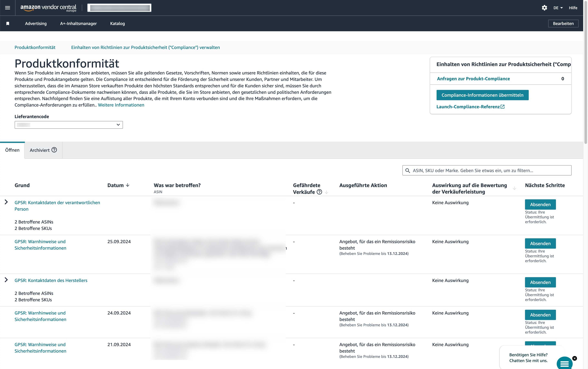Screen dimensions: 588x369
Task: Open GPSR Warnhinweise link dated 24.09.2024
Action: coord(40,316)
